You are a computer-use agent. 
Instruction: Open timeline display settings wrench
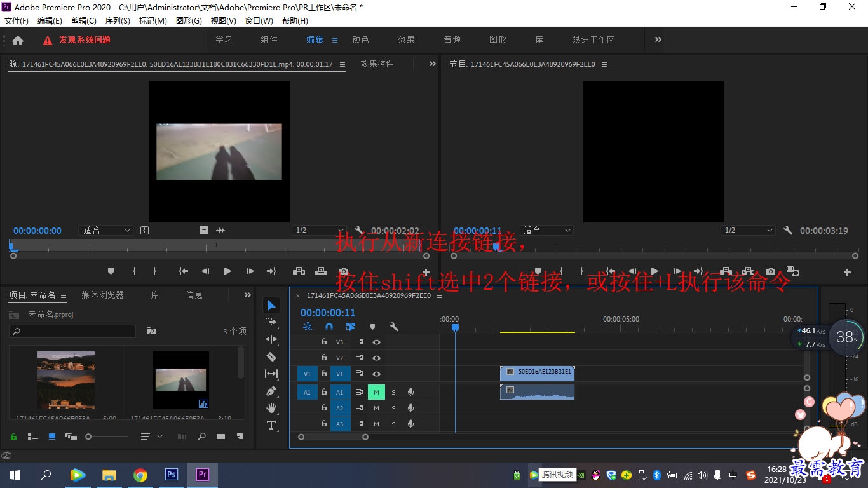click(394, 327)
